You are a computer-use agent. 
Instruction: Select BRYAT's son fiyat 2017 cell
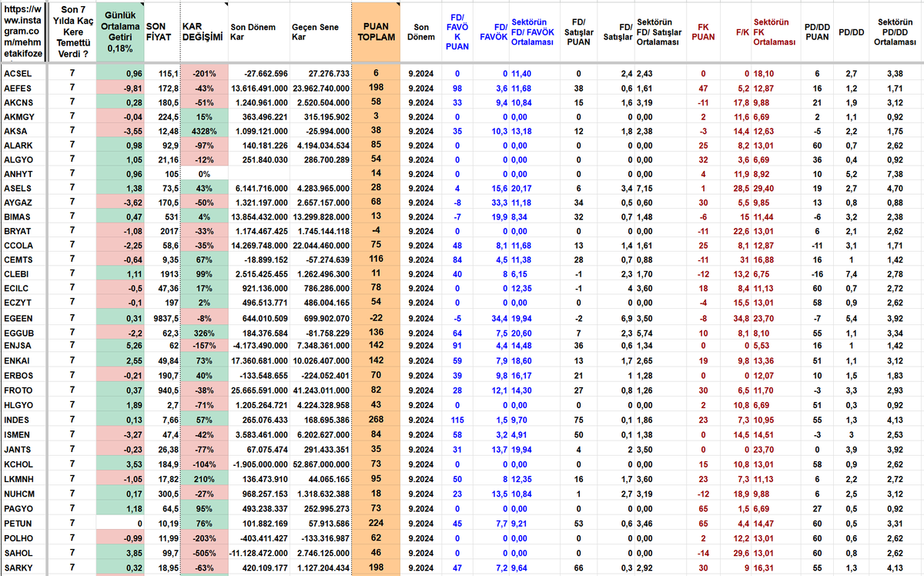point(161,230)
